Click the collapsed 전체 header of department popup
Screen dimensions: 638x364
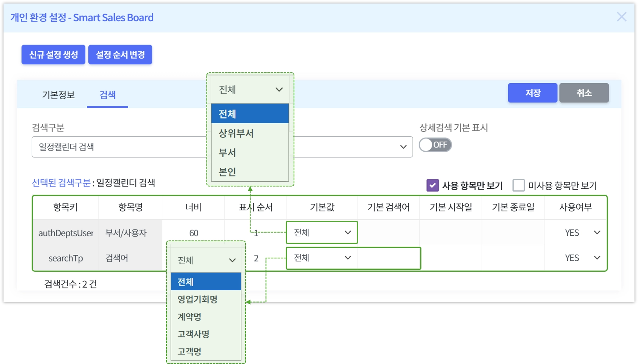pos(250,90)
